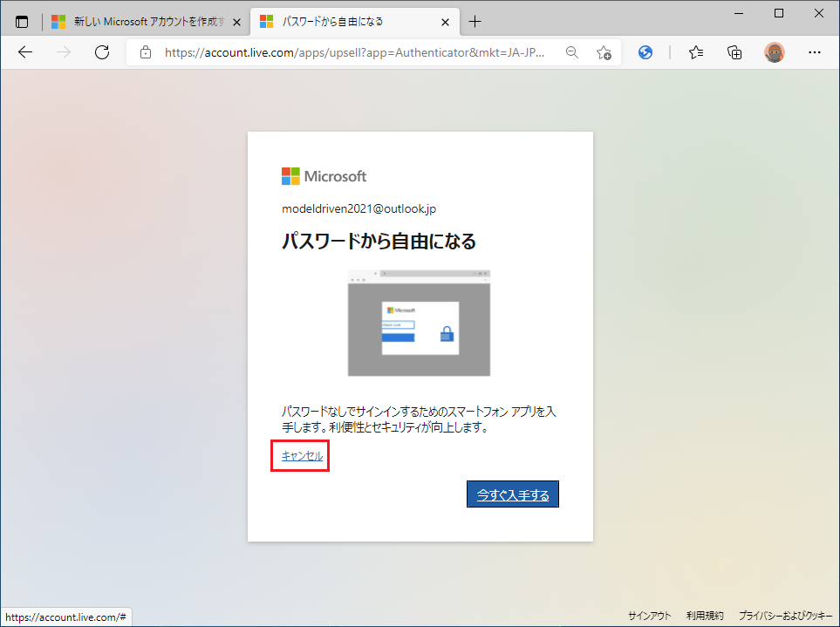Go back to the previous page
This screenshot has width=840, height=627.
pos(25,52)
